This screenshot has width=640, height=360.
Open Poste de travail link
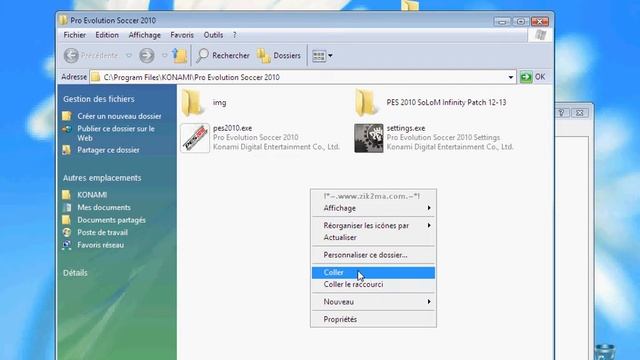[102, 232]
